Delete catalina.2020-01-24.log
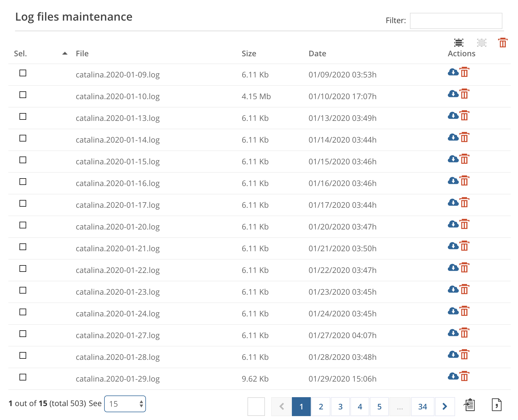Image resolution: width=518 pixels, height=420 pixels. (x=464, y=311)
